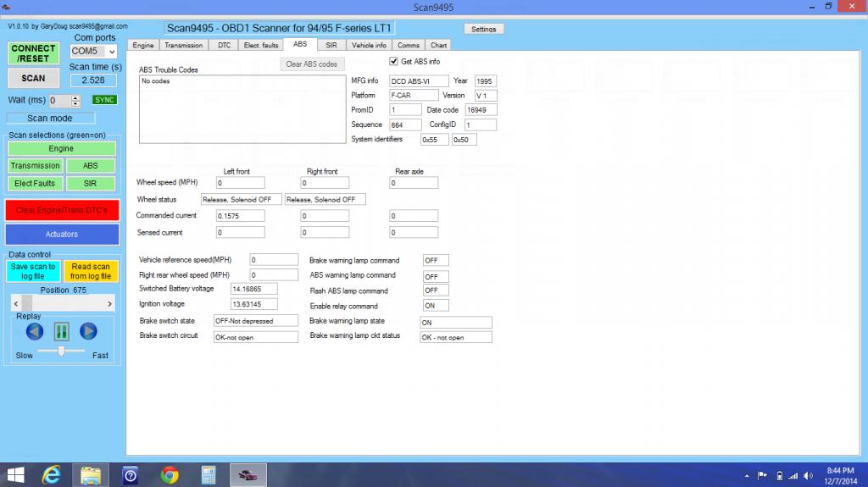The width and height of the screenshot is (868, 487).
Task: Click the Platform F-CAR field
Action: tap(414, 96)
